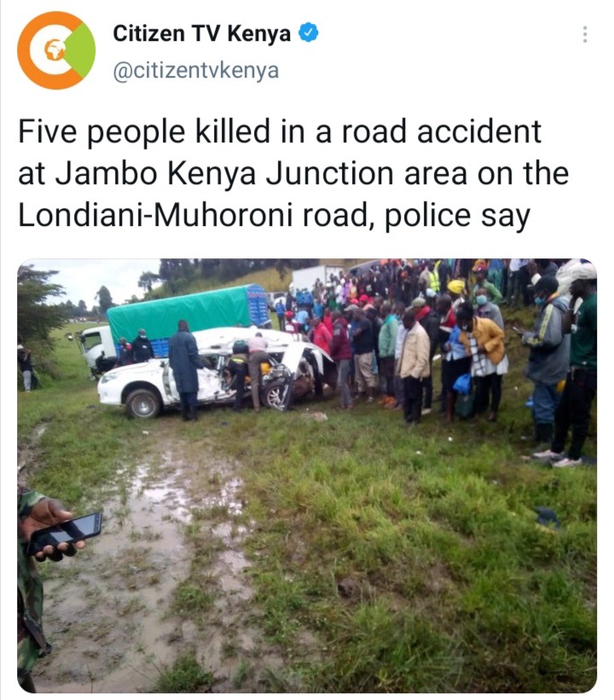The width and height of the screenshot is (614, 700).
Task: Click the green tarp truck in photo
Action: [174, 326]
